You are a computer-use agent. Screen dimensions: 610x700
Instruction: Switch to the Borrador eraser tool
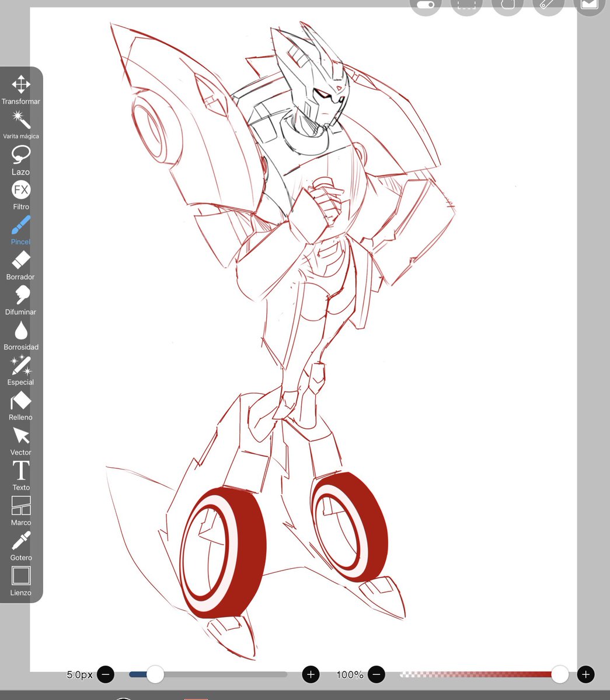[21, 265]
